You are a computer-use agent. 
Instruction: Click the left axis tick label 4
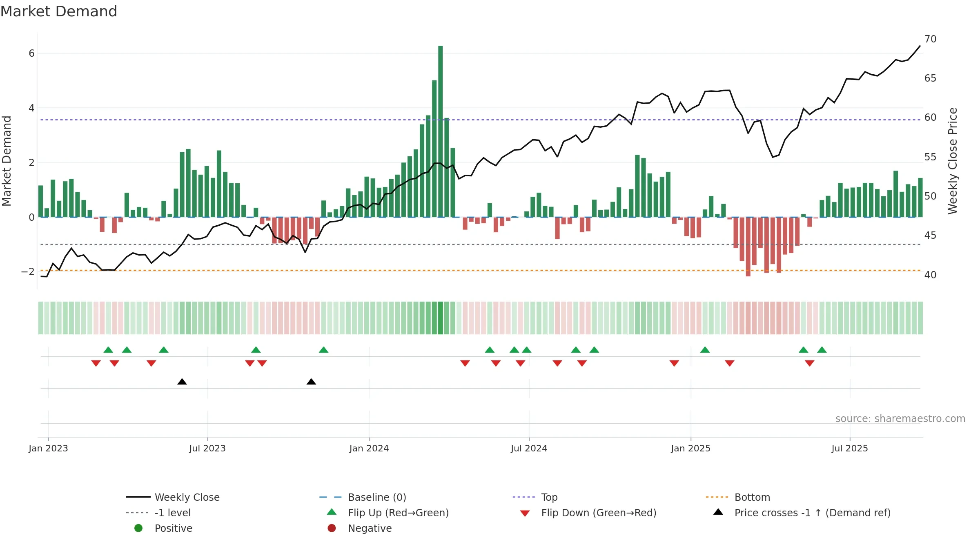point(31,108)
